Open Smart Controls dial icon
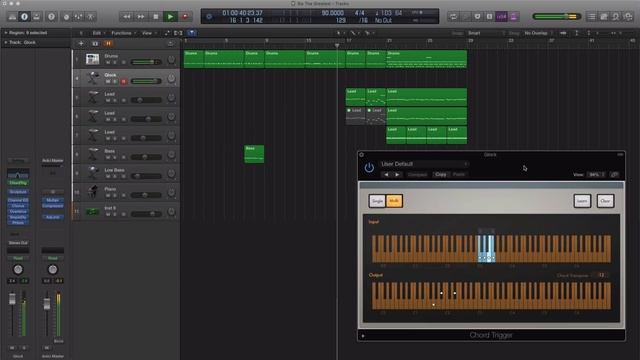640x360 pixels. (66, 17)
